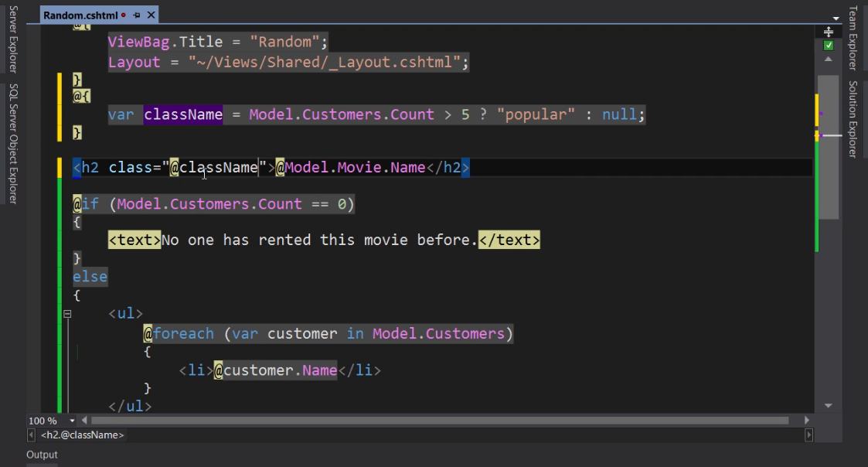Open the active documents list dropdown
This screenshot has height=467, width=868.
tap(836, 17)
